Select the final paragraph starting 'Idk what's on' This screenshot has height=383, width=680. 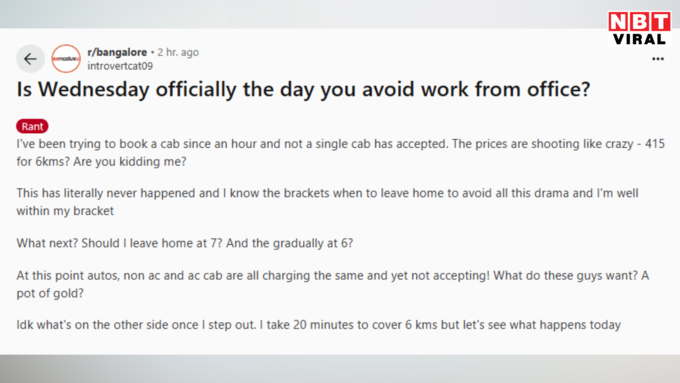click(319, 325)
